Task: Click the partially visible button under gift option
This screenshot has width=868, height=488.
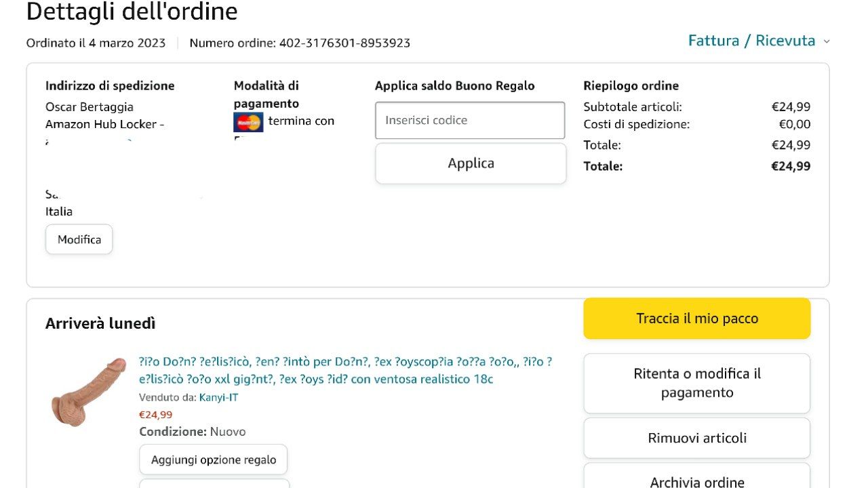Action: 214,483
